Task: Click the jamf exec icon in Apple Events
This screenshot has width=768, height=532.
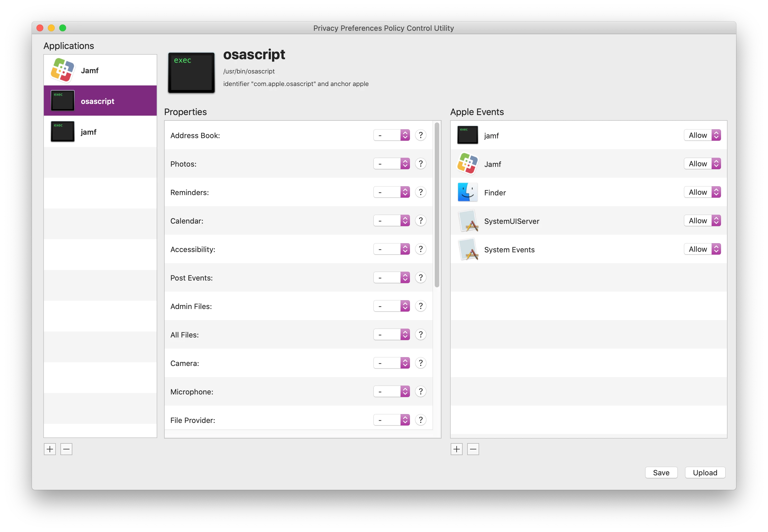Action: click(x=467, y=135)
